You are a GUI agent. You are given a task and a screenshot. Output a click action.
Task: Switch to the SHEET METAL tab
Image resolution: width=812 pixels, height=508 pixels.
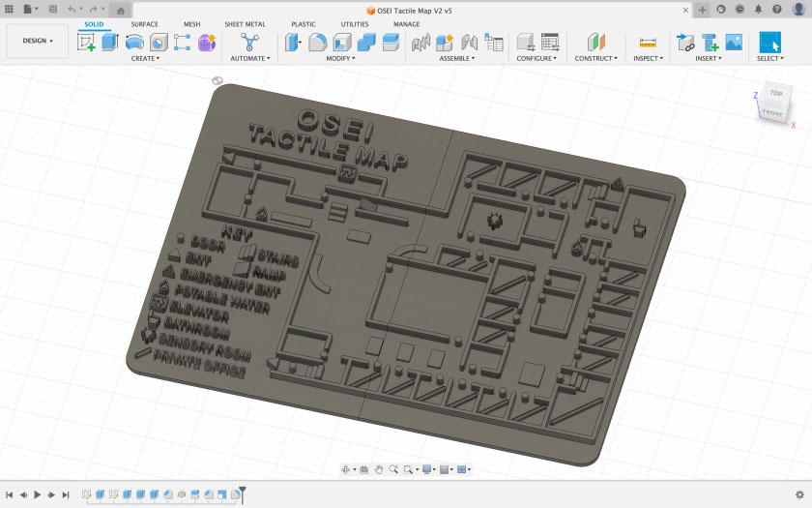click(x=245, y=24)
